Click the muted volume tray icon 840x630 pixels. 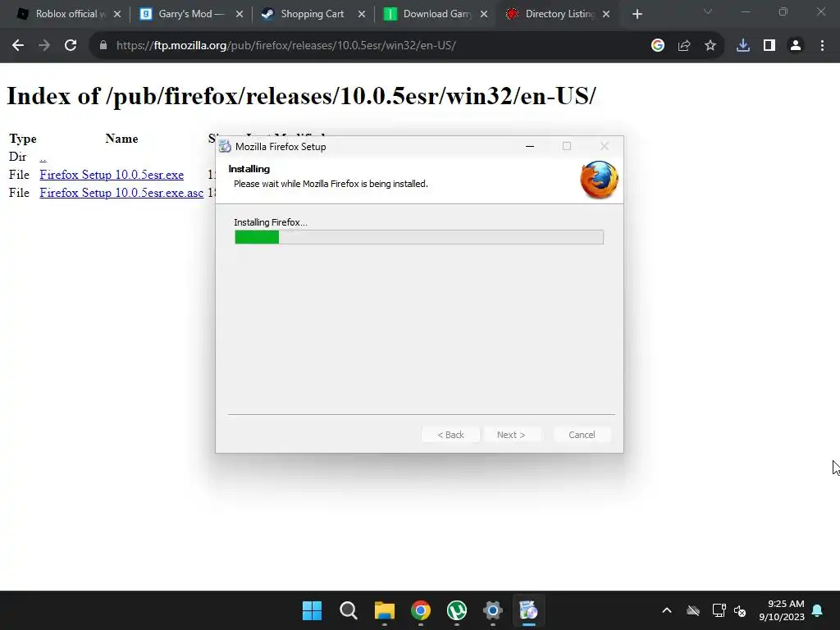click(740, 610)
